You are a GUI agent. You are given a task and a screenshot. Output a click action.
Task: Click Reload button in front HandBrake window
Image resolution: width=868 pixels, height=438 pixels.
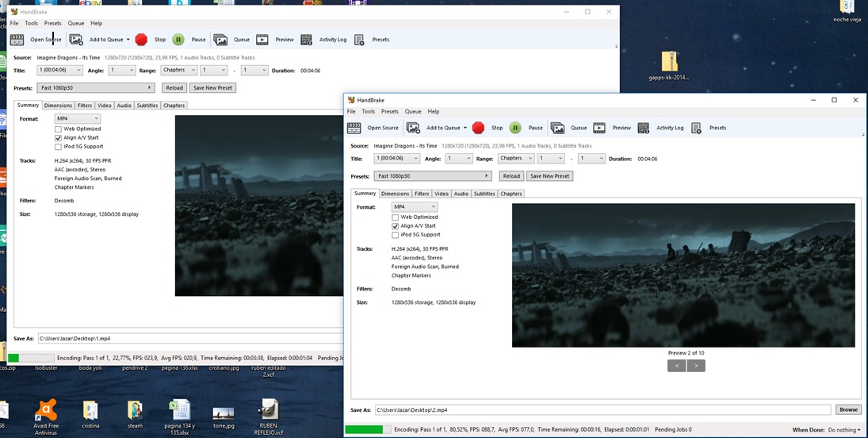tap(511, 175)
